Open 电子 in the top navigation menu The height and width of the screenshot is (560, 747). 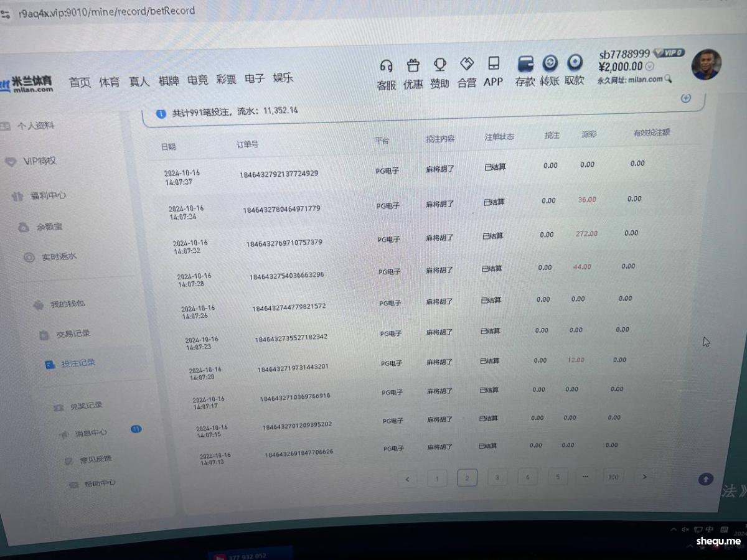(x=254, y=78)
